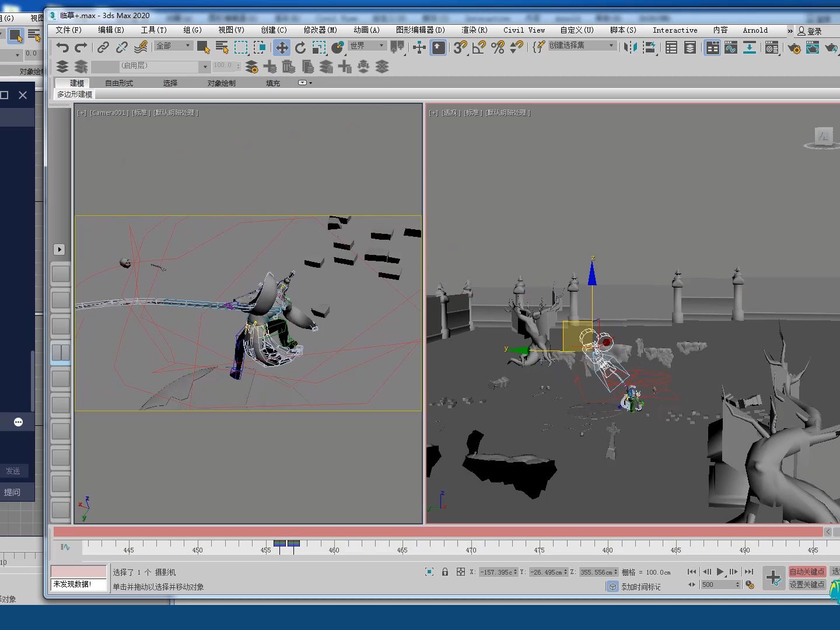Toggle Spinner Snap
The height and width of the screenshot is (630, 840).
point(516,47)
